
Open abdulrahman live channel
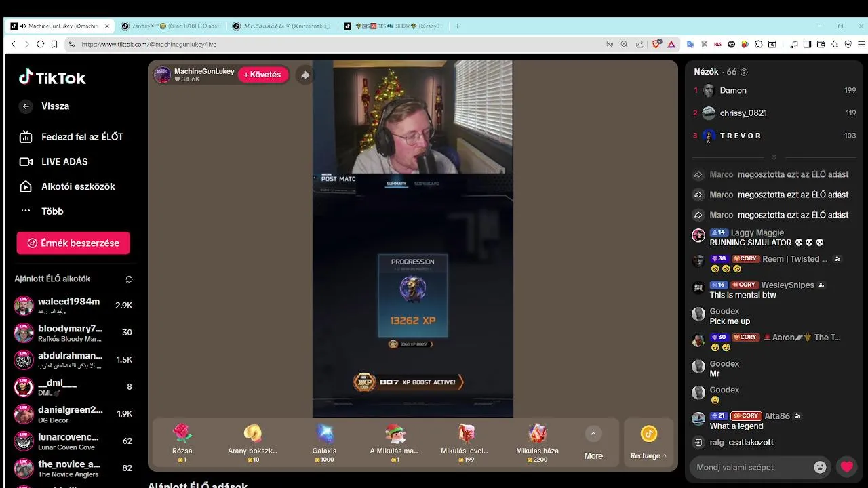pyautogui.click(x=73, y=359)
